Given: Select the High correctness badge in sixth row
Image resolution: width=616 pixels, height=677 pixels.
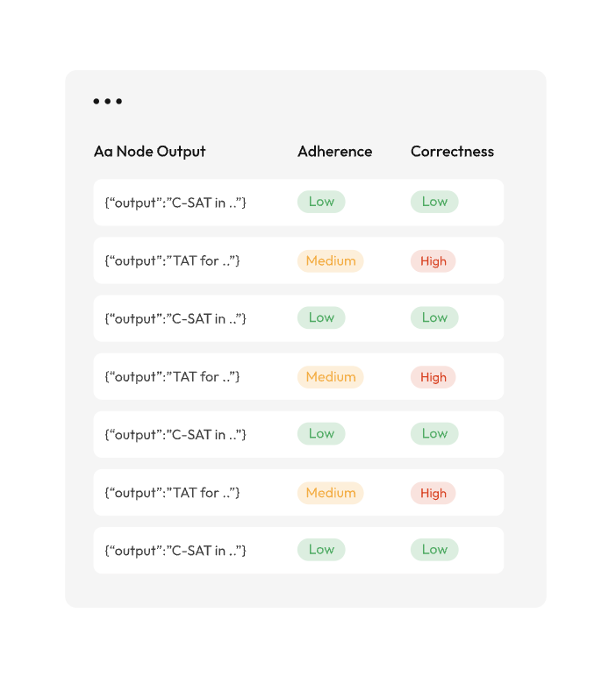Looking at the screenshot, I should (x=433, y=493).
